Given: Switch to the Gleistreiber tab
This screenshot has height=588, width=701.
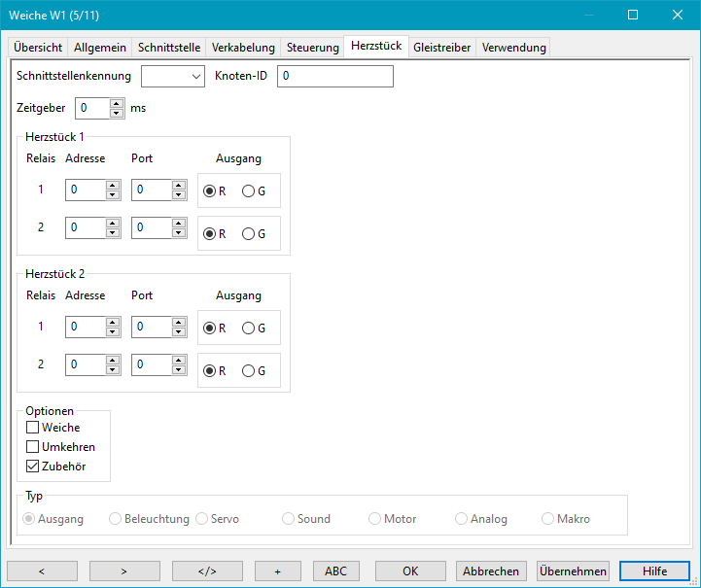Looking at the screenshot, I should click(x=441, y=47).
